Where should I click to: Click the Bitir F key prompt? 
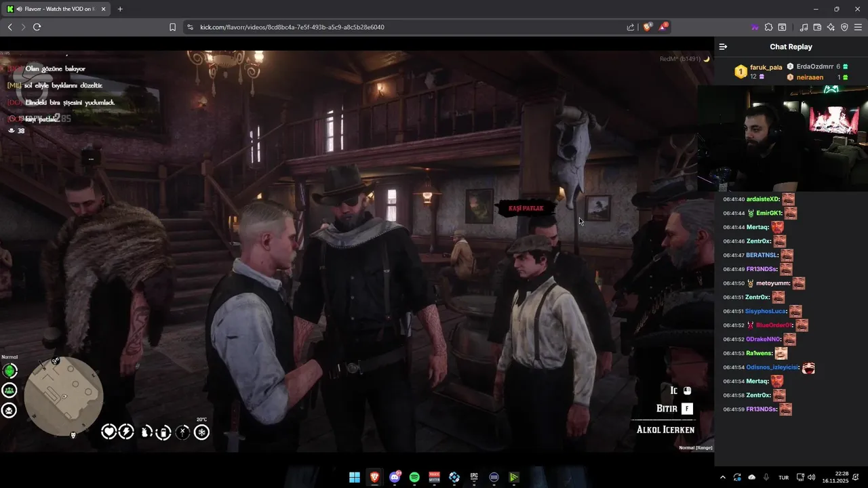(674, 409)
